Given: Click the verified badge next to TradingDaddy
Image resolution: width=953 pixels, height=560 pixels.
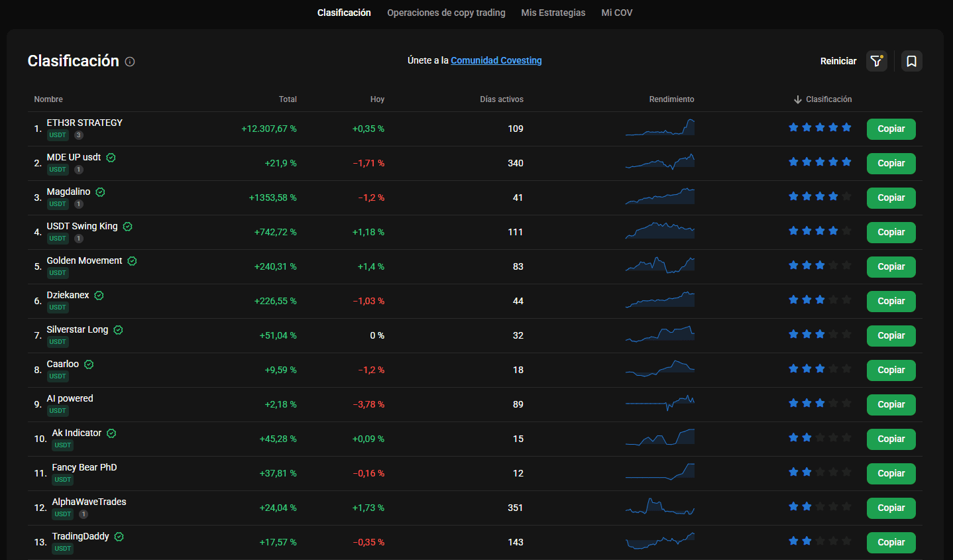Looking at the screenshot, I should pyautogui.click(x=119, y=537).
